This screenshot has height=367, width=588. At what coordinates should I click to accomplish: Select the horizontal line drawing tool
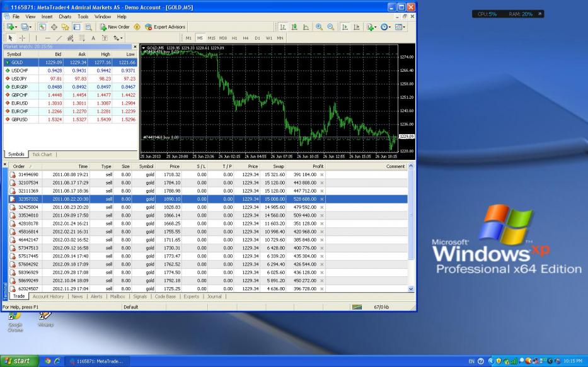[x=48, y=38]
